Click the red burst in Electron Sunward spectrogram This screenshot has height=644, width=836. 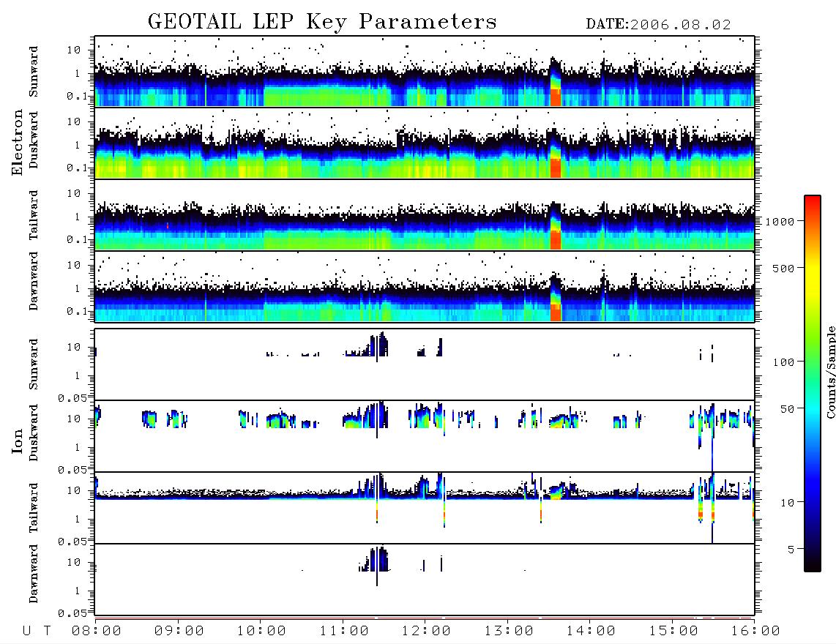(x=556, y=97)
